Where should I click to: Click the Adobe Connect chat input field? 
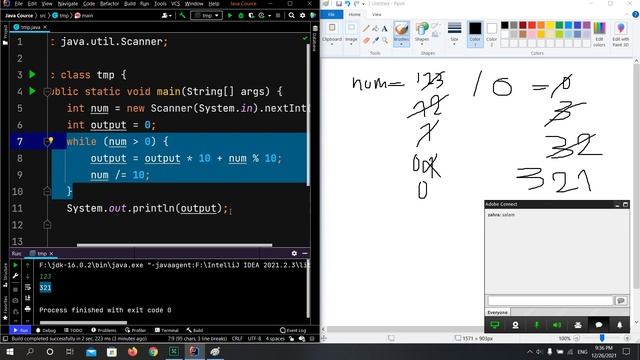coord(550,301)
